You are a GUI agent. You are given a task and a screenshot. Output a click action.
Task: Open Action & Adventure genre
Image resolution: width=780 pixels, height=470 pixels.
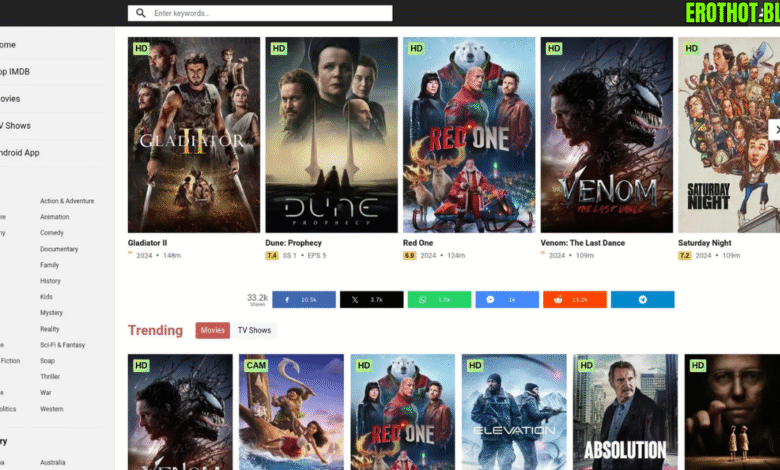click(x=67, y=201)
